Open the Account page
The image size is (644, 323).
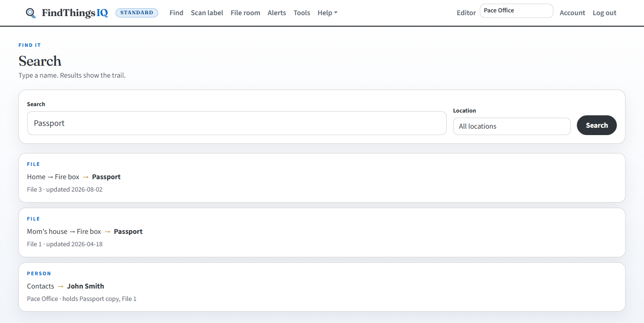[572, 13]
